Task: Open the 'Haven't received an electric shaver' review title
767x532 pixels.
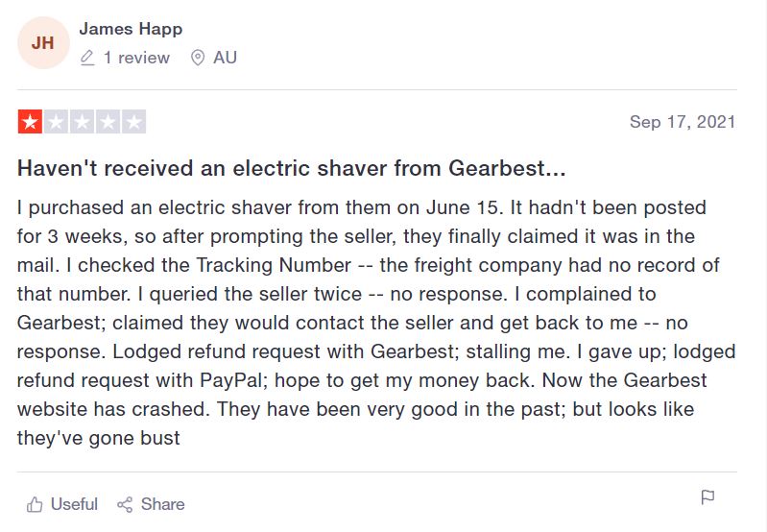Action: point(292,169)
